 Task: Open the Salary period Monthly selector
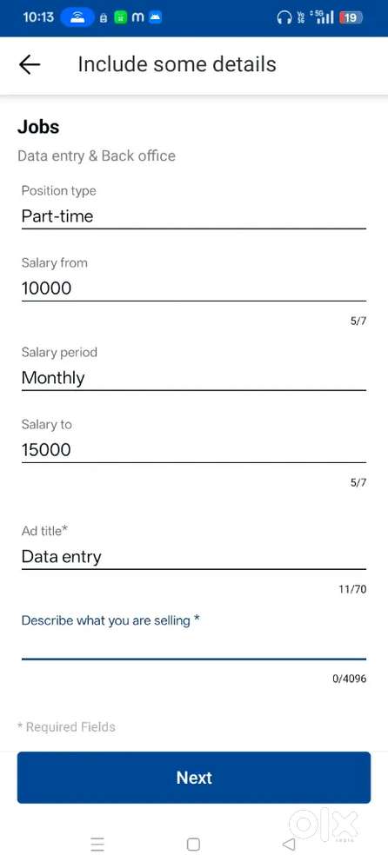pyautogui.click(x=193, y=378)
